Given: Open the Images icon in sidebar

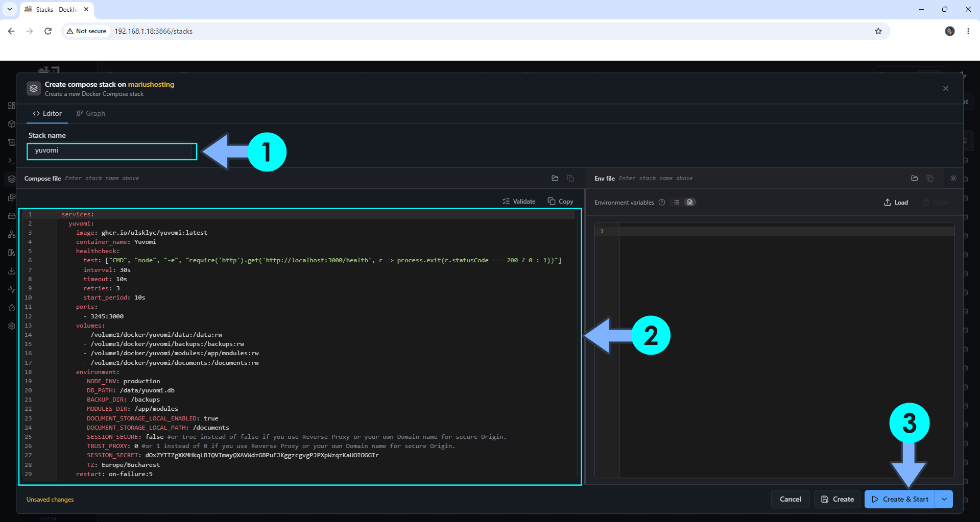Looking at the screenshot, I should click(x=11, y=197).
